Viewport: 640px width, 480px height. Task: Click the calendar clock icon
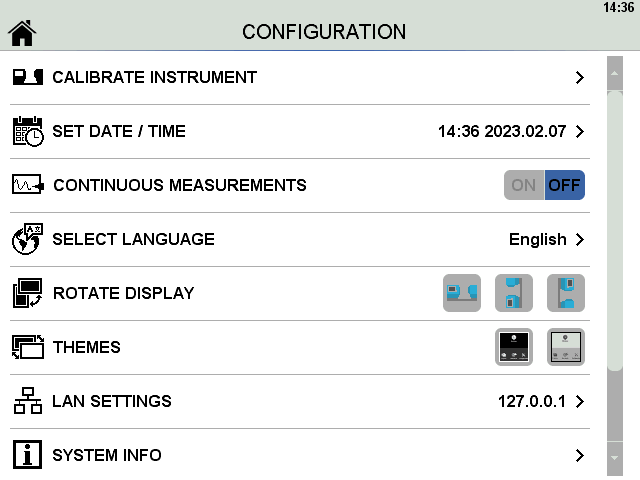[28, 131]
